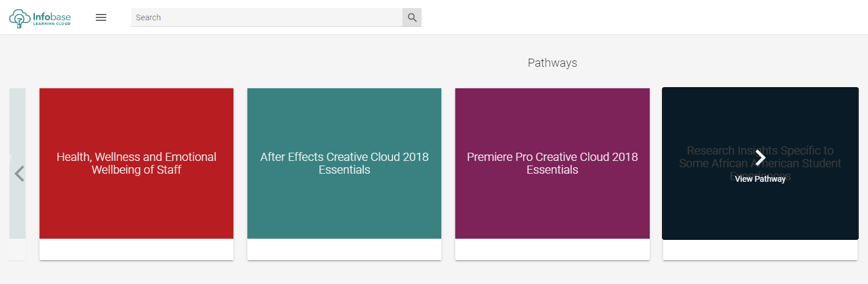Image resolution: width=868 pixels, height=284 pixels.
Task: Click the View Pathway link
Action: click(x=760, y=179)
